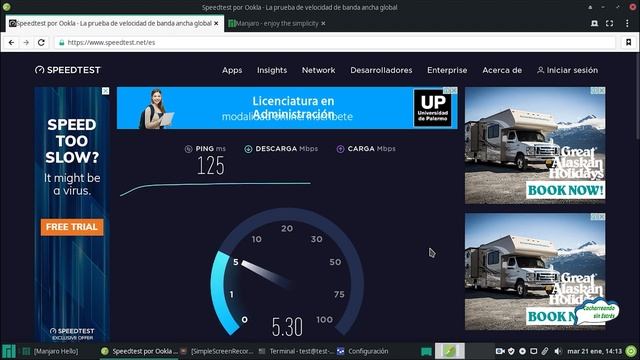Screen dimensions: 640x360
Task: Click the speedtest.net address bar
Action: pyautogui.click(x=335, y=42)
